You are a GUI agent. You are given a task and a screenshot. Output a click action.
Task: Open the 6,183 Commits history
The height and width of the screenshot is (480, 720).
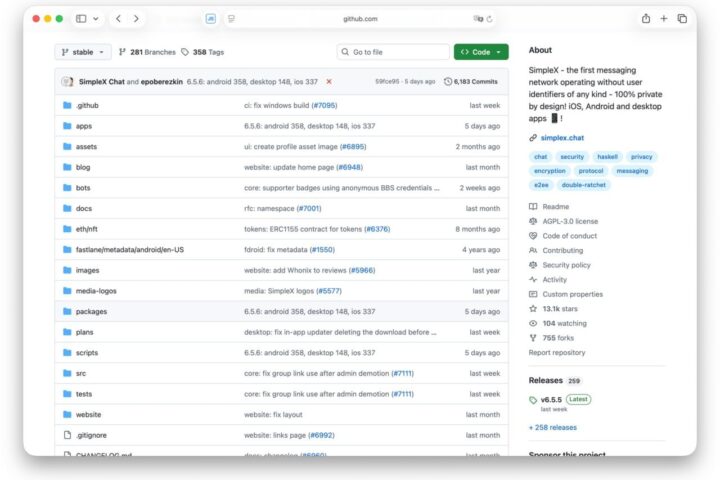[471, 82]
